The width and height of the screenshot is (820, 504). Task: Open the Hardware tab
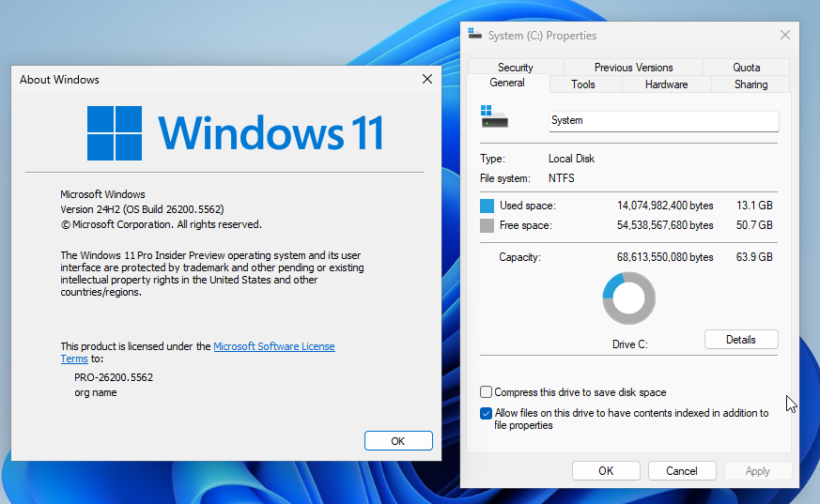click(666, 84)
